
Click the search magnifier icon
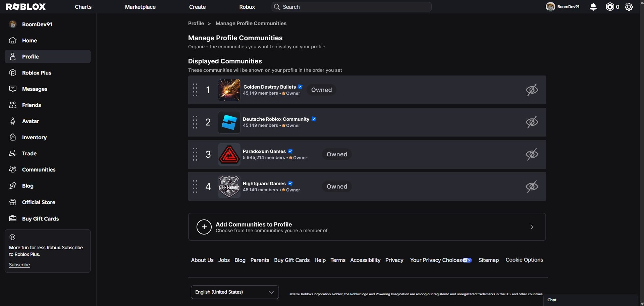(277, 7)
